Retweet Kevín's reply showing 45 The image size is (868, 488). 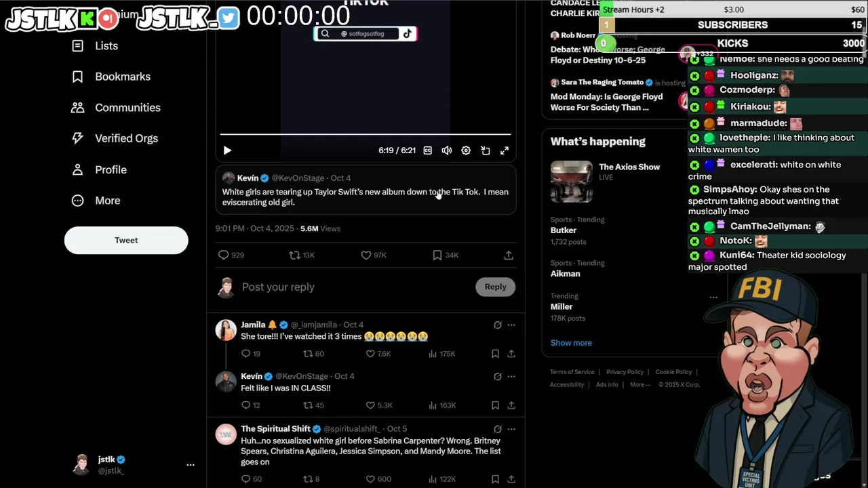click(x=313, y=405)
